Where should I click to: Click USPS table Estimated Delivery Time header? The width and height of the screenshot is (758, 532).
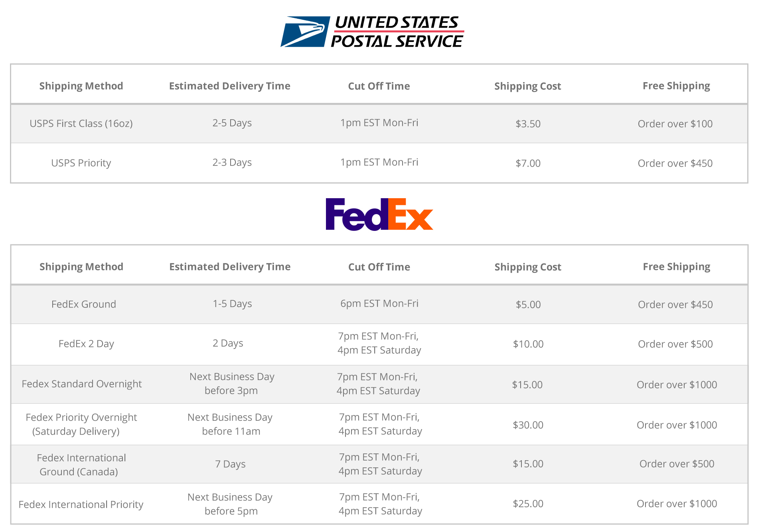coord(230,86)
